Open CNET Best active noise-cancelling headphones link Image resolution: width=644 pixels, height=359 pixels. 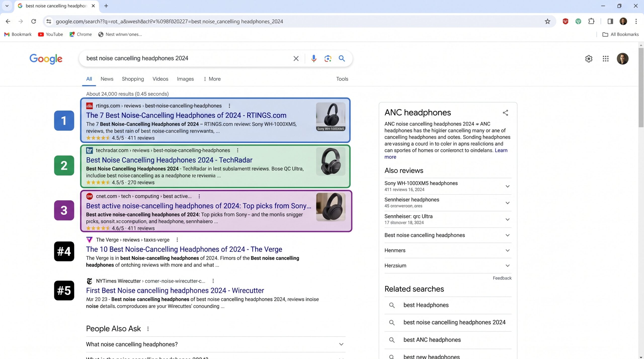[198, 206]
